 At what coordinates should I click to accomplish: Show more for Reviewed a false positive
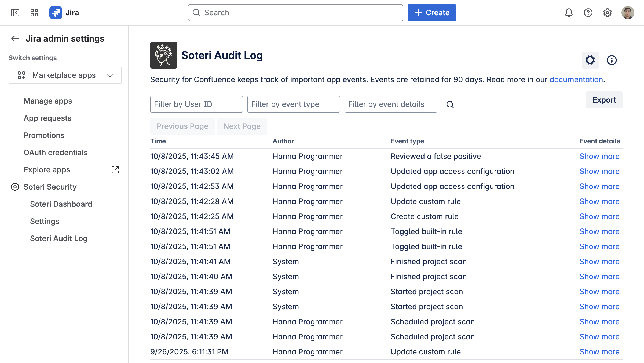click(599, 156)
